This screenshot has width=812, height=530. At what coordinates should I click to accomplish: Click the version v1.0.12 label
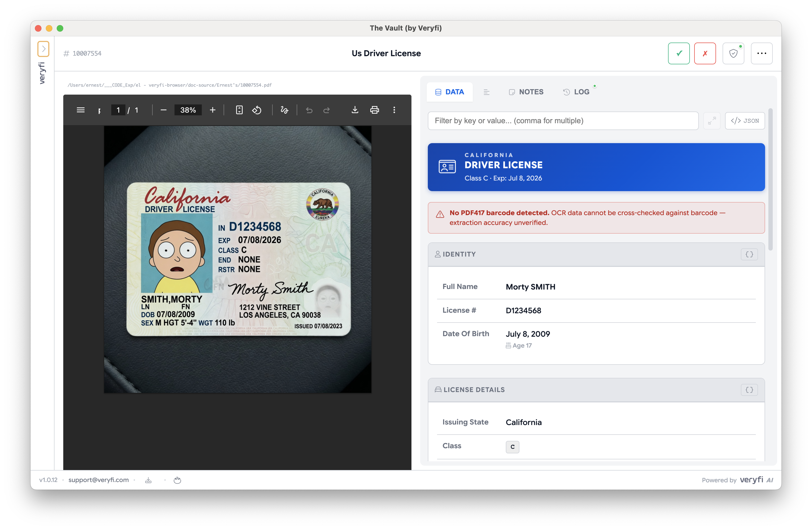point(48,480)
